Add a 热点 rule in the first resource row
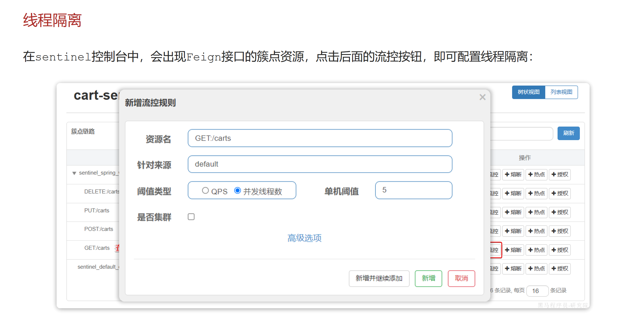The height and width of the screenshot is (323, 644). point(536,174)
